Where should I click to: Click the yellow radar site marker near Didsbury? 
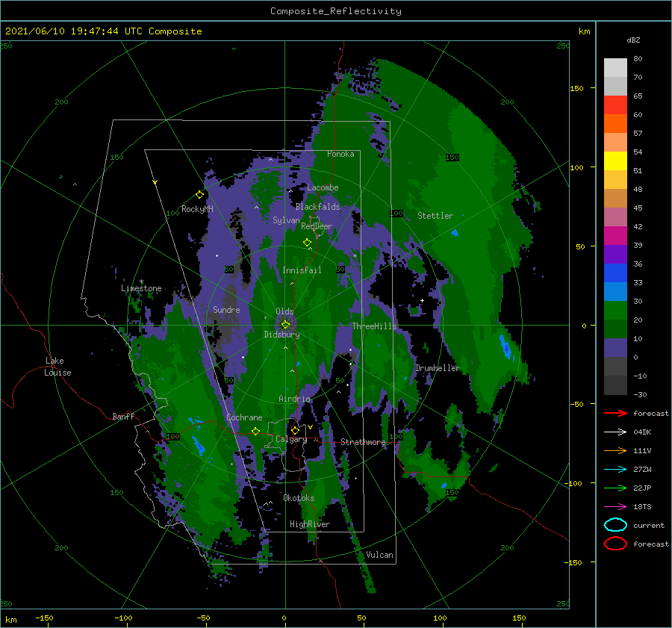(285, 325)
